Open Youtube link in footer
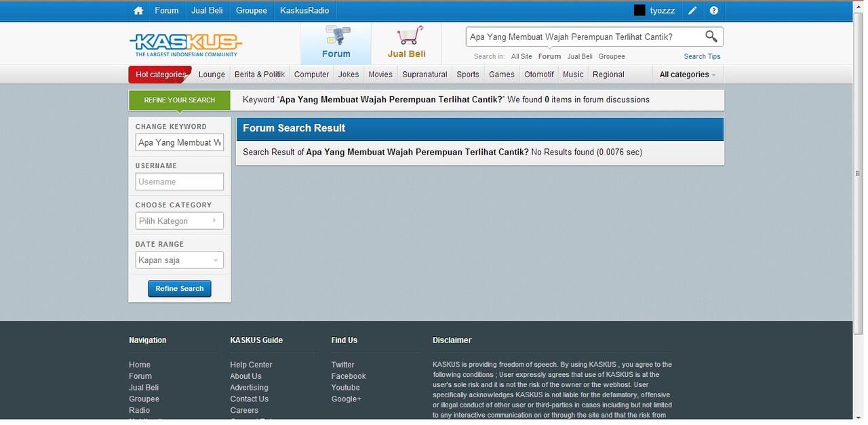 point(345,388)
